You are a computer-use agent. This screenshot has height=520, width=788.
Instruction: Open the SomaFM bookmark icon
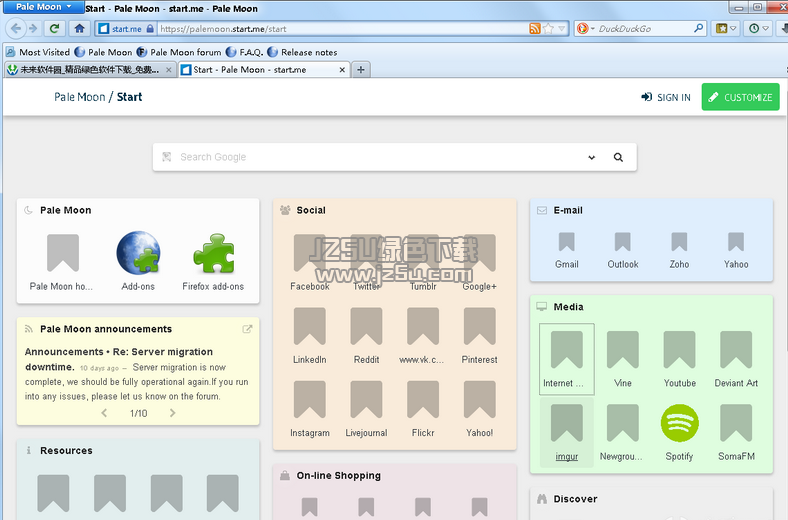point(736,423)
